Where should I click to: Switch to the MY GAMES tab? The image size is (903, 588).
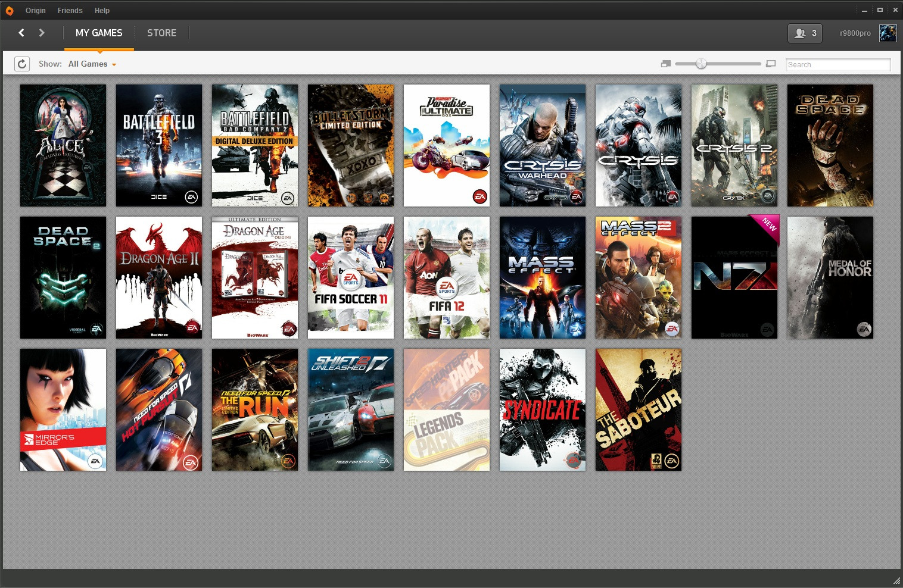click(99, 33)
